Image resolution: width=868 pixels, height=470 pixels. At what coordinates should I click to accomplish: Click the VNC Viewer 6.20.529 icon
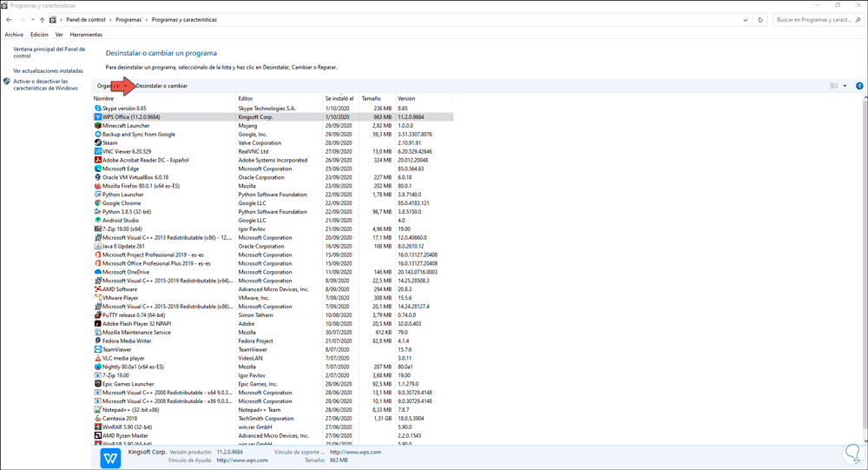pos(98,151)
